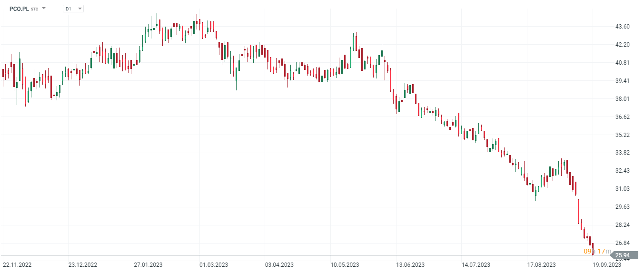
Task: Select the 19.09.2023 date on the axis
Action: (607, 264)
